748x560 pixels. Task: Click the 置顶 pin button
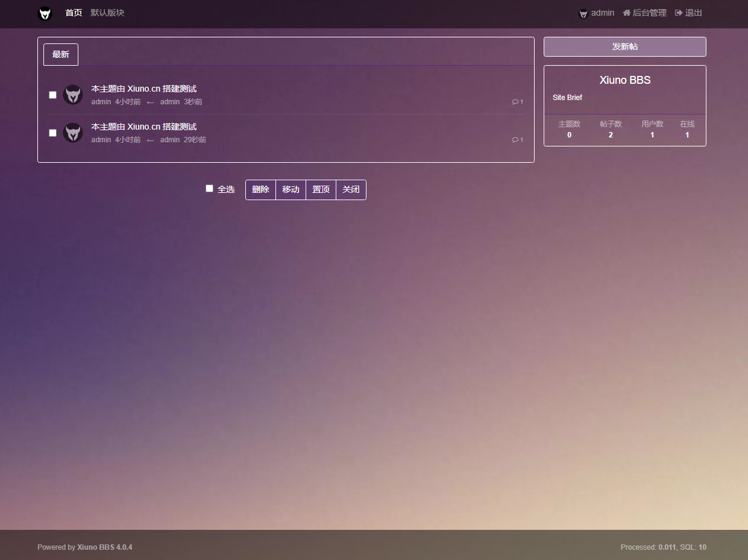[321, 189]
